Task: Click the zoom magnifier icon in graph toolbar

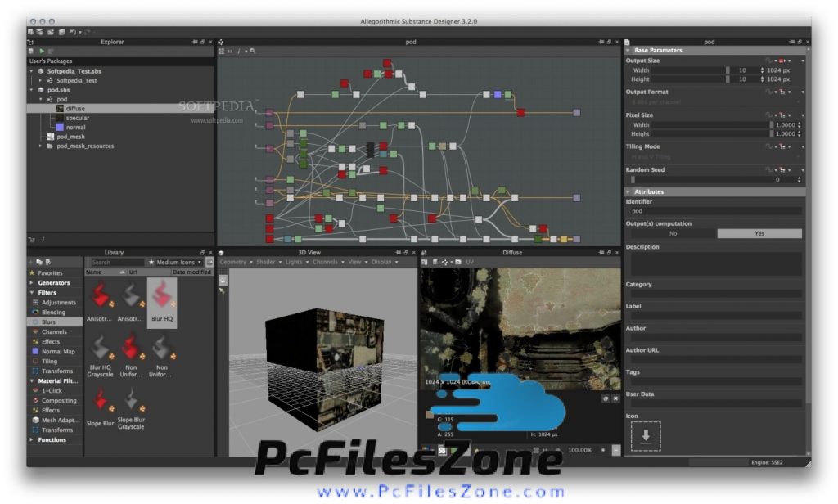Action: (253, 52)
